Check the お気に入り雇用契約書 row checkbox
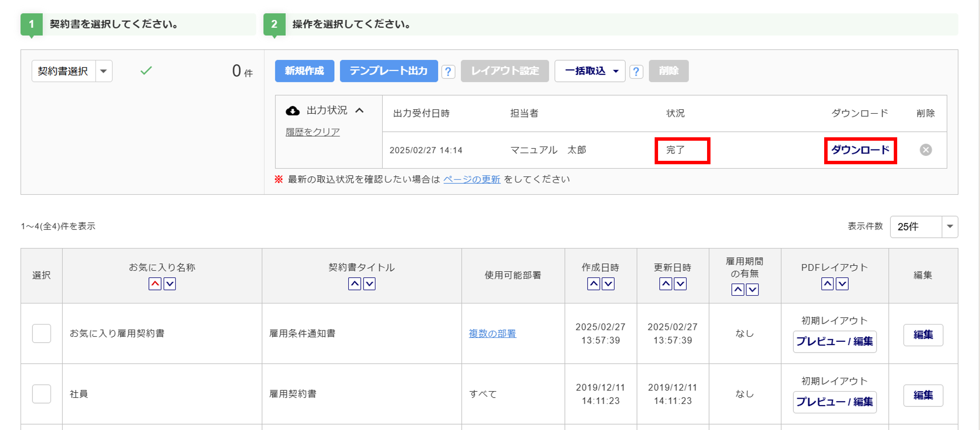The image size is (980, 430). [x=42, y=333]
